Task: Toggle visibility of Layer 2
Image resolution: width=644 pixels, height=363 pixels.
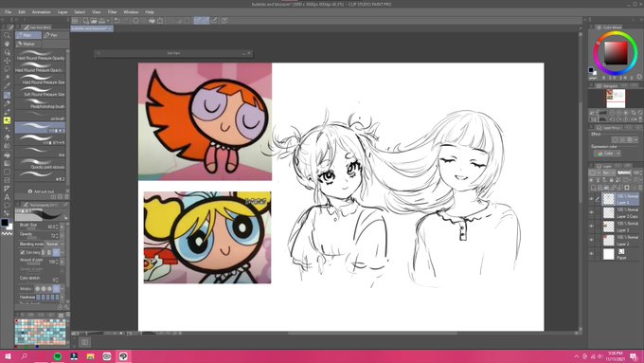Action: [591, 240]
